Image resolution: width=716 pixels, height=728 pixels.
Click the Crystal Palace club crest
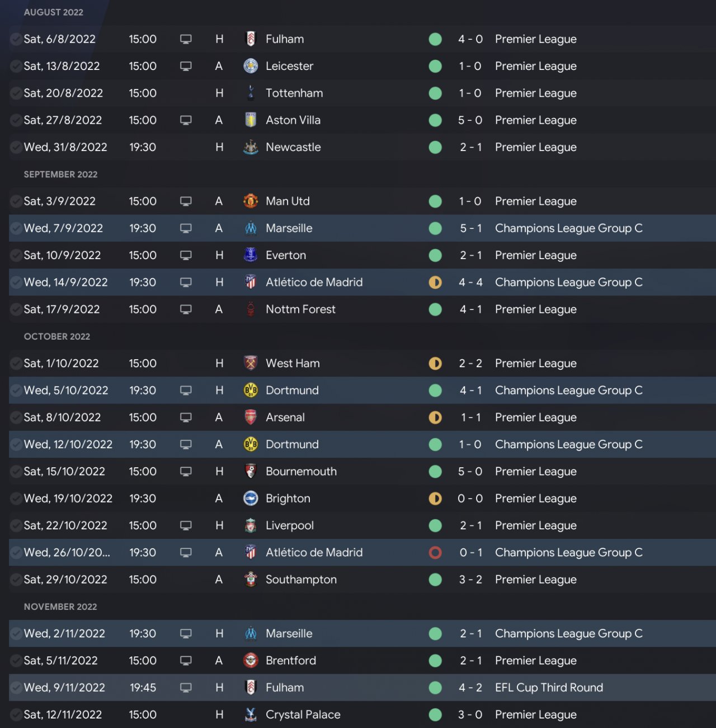pos(251,715)
